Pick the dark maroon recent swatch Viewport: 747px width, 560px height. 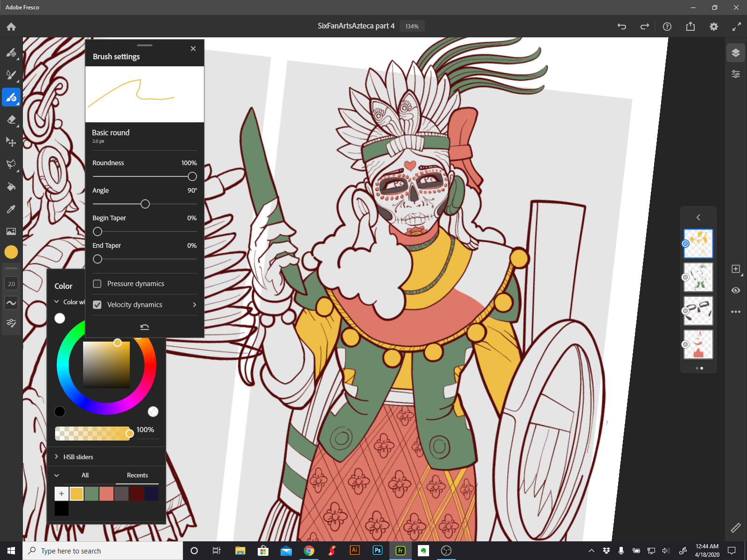point(136,494)
